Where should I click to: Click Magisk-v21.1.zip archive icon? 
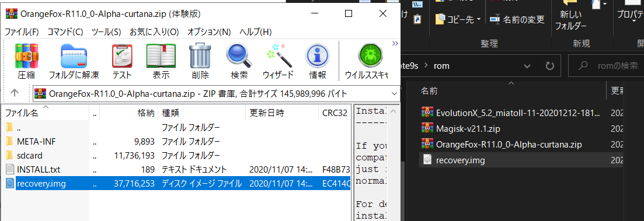[x=427, y=128]
